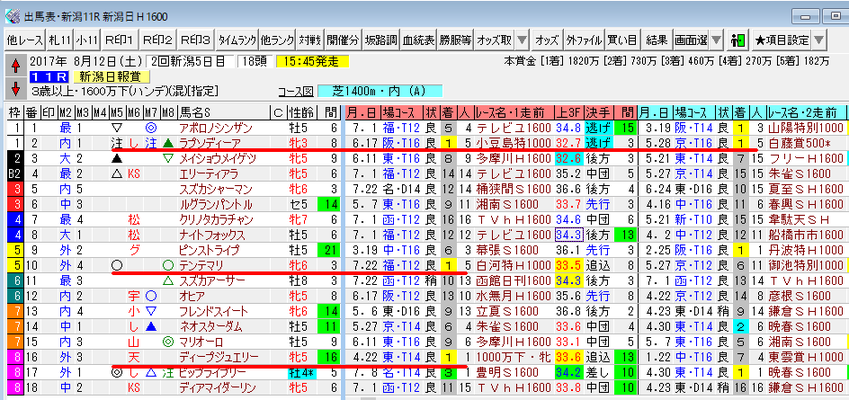Open the 買い目 betting screen

[x=623, y=41]
